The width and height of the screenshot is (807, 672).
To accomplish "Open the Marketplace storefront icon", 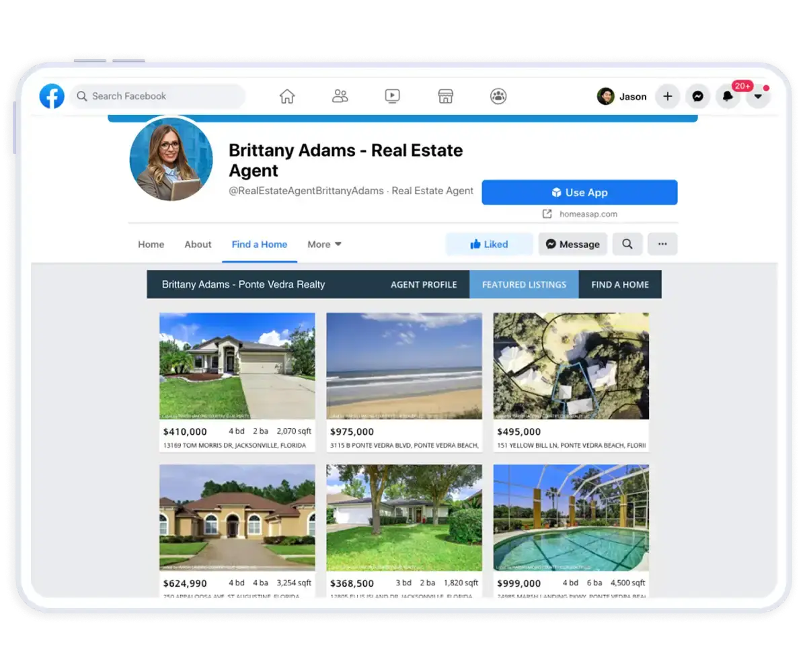I will [445, 96].
